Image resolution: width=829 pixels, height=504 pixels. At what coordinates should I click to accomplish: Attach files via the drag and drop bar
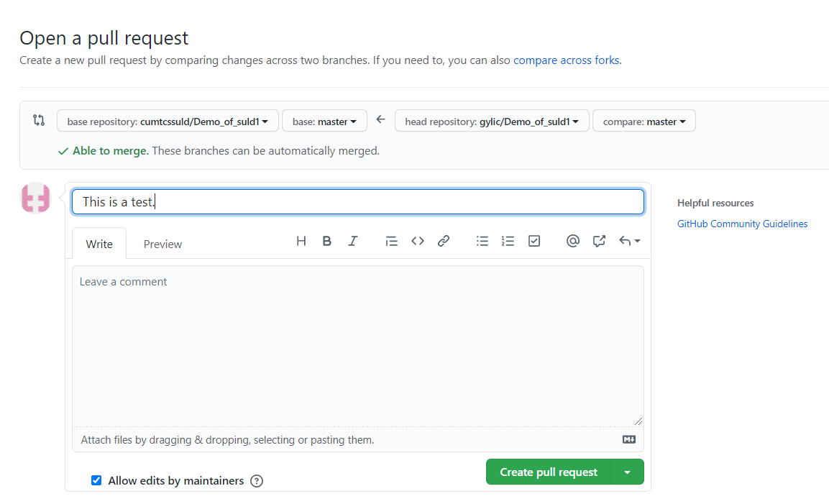coord(358,439)
